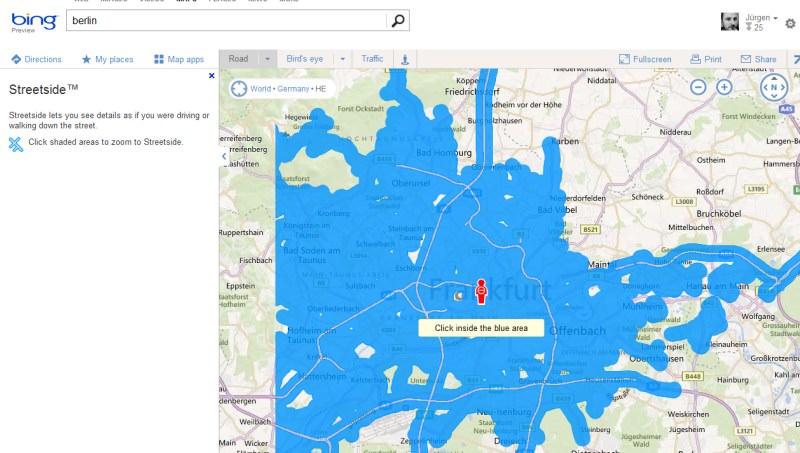
Task: Click the L3008 road shield
Action: (x=684, y=202)
